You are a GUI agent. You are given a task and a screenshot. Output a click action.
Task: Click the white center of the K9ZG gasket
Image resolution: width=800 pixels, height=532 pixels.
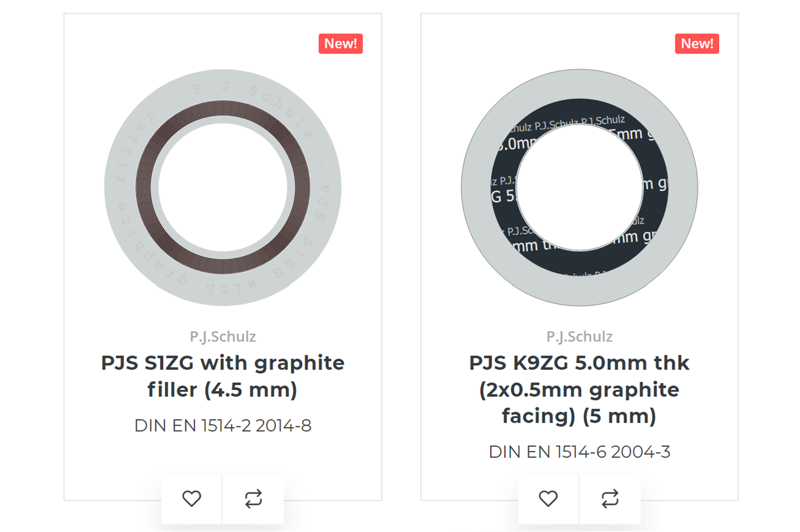pos(580,187)
